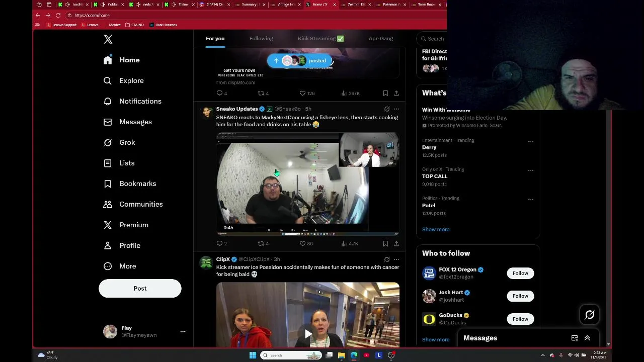Go back in browser history
Screen dimensions: 644x362
click(x=38, y=15)
